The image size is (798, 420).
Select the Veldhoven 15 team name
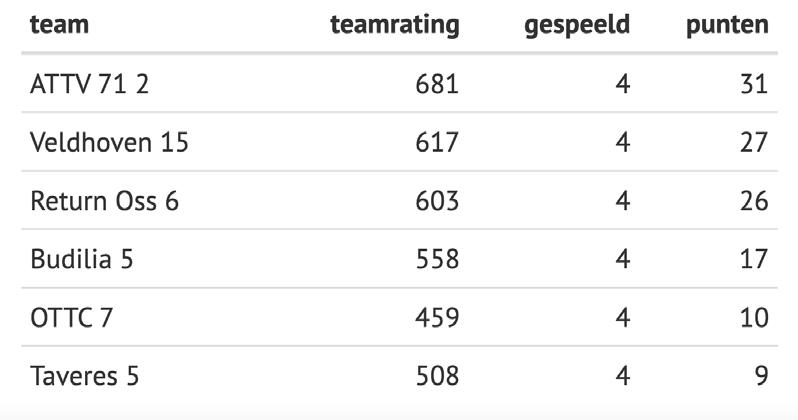(x=109, y=142)
